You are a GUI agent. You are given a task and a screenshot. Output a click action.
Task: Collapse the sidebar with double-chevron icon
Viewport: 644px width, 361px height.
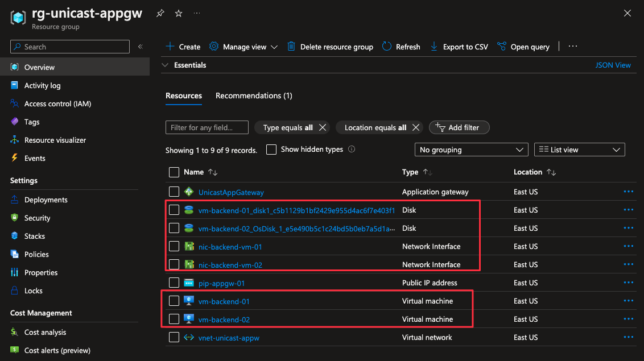(x=141, y=47)
